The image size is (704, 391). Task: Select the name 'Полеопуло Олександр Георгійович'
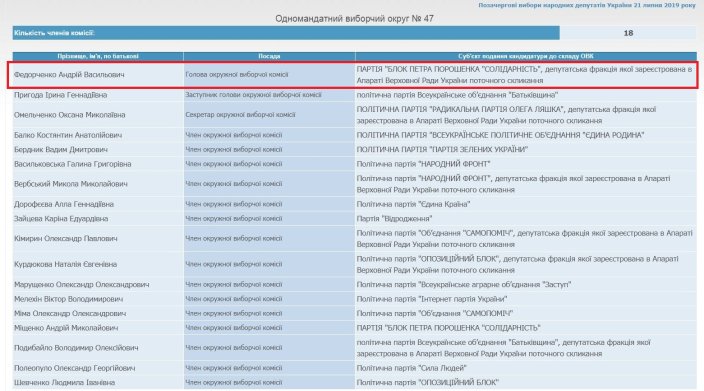tap(75, 368)
